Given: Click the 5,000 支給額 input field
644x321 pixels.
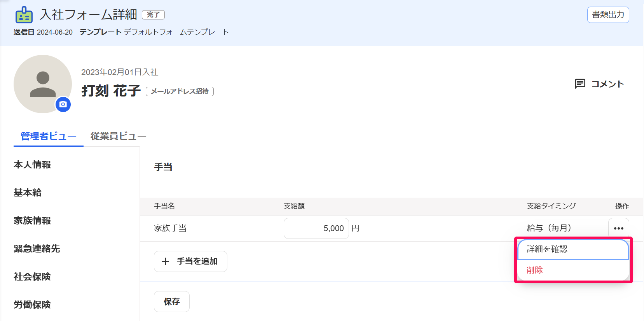Looking at the screenshot, I should pos(316,228).
